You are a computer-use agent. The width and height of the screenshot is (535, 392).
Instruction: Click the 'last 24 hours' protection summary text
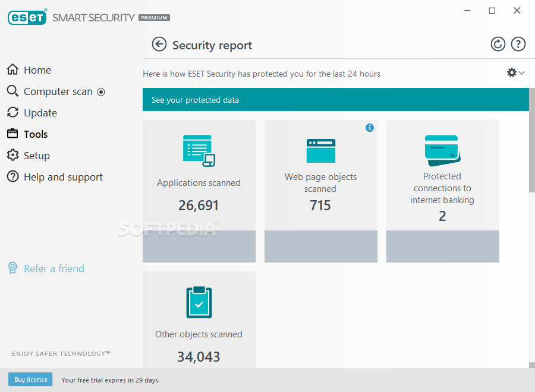tap(262, 74)
